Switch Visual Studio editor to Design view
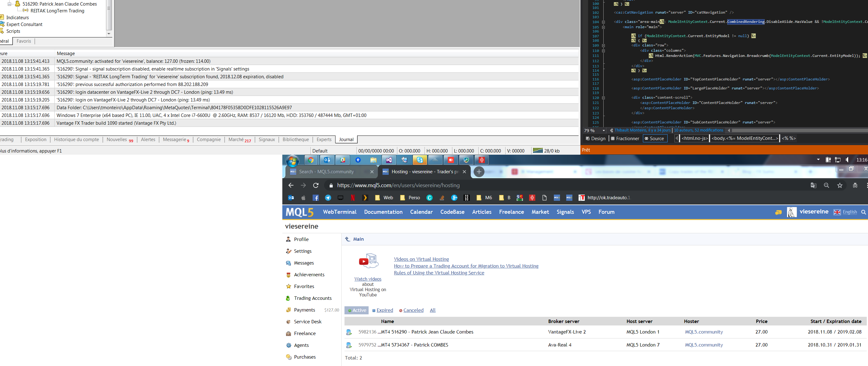Screen dimensions: 868x366 (595, 139)
